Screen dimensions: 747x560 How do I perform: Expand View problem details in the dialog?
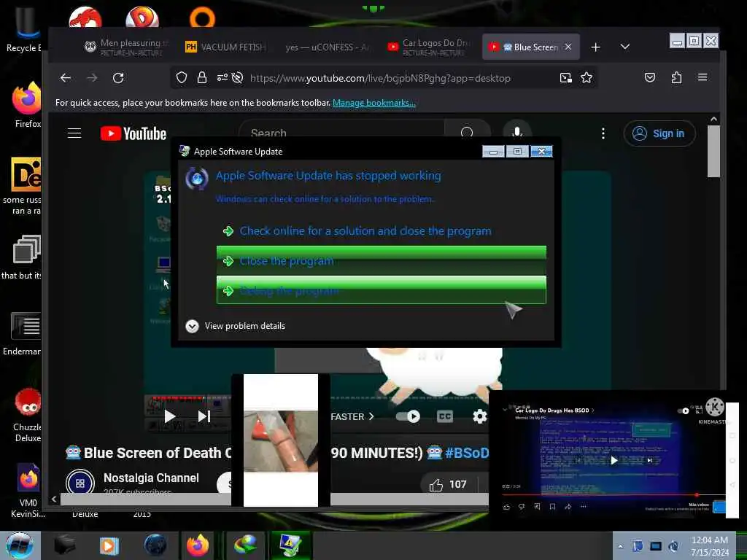pos(236,326)
